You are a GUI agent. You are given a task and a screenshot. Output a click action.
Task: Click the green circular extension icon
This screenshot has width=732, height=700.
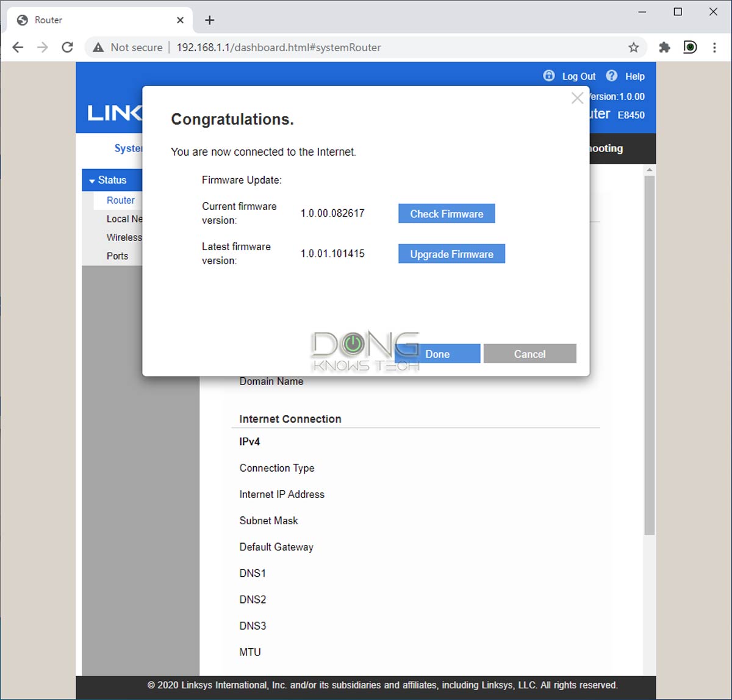pyautogui.click(x=689, y=47)
